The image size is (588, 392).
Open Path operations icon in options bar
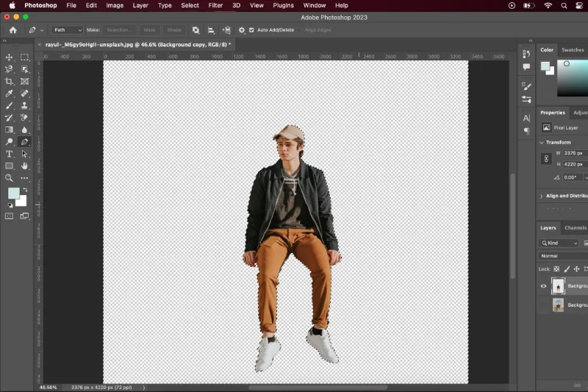pos(196,30)
